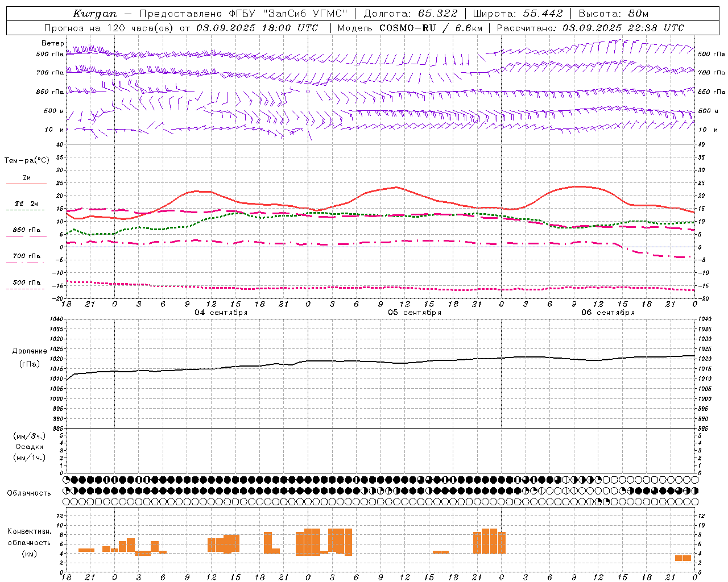Click the "500 гПа" temperature legend entry

point(27,282)
